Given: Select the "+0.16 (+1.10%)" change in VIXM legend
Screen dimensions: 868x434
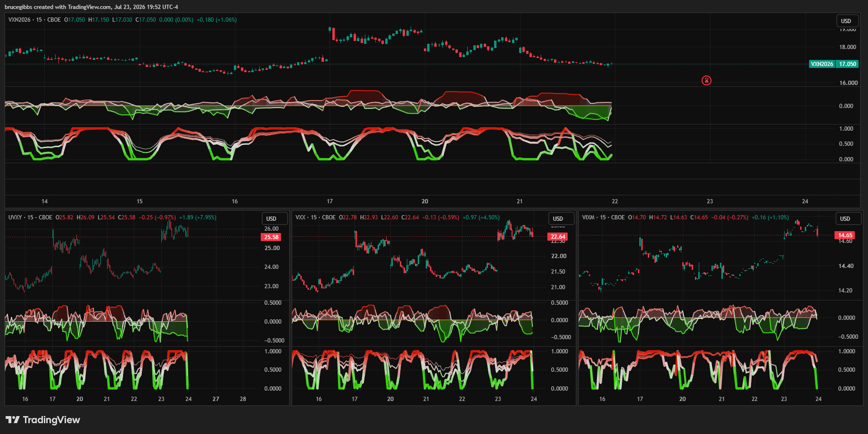Looking at the screenshot, I should (x=770, y=217).
